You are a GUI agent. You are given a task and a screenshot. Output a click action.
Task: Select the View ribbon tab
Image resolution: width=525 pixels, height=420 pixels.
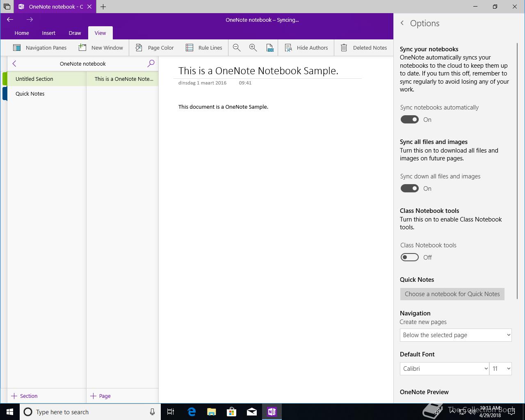(x=100, y=33)
